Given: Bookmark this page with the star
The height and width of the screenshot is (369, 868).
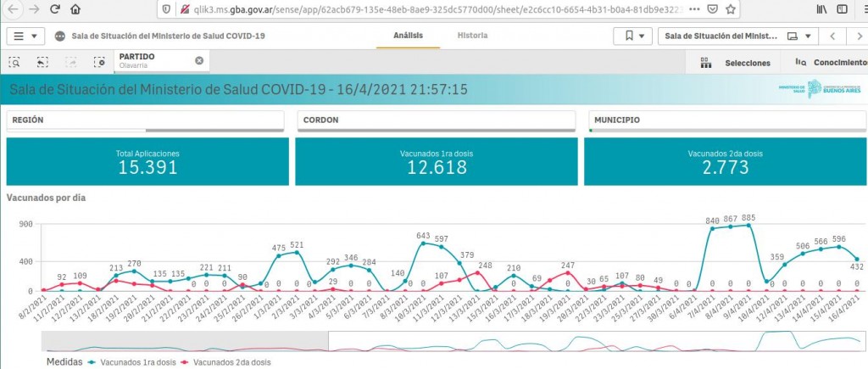Looking at the screenshot, I should [x=731, y=9].
